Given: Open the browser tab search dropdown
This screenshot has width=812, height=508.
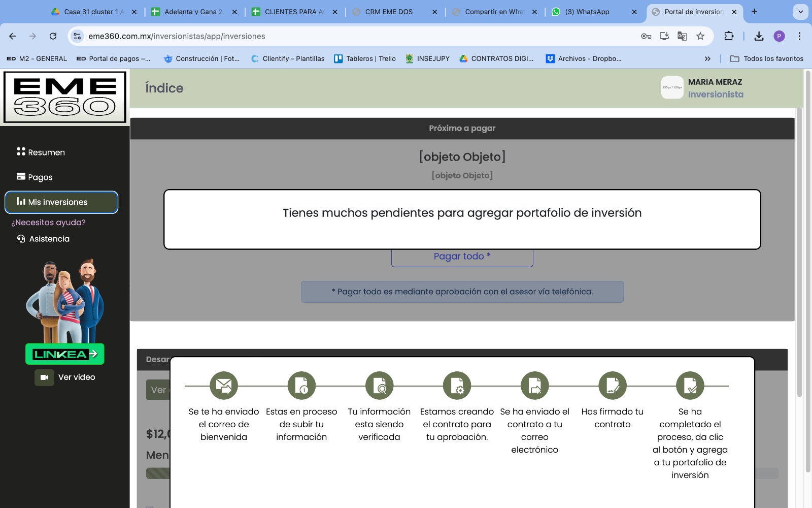Looking at the screenshot, I should [800, 12].
